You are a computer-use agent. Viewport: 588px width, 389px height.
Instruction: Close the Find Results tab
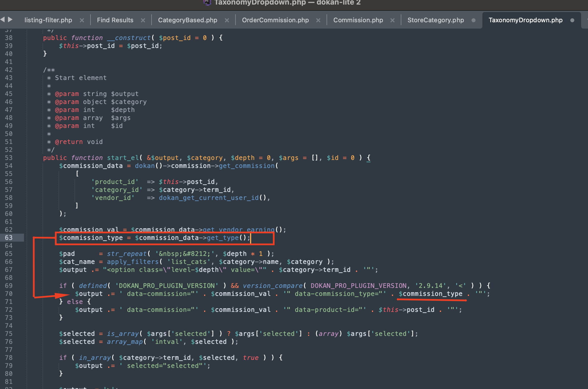click(143, 20)
